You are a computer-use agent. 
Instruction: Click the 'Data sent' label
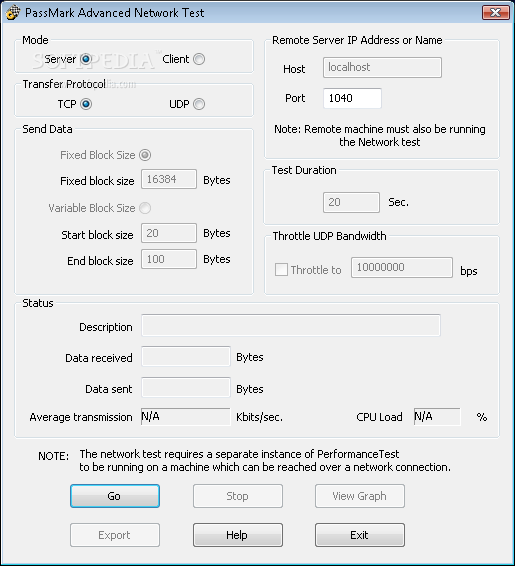click(109, 389)
